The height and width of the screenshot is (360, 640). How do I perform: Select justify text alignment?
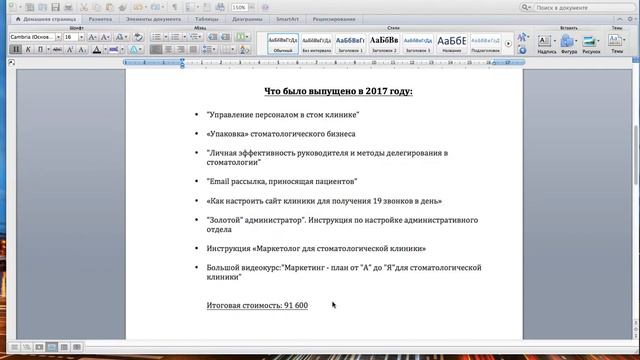193,49
